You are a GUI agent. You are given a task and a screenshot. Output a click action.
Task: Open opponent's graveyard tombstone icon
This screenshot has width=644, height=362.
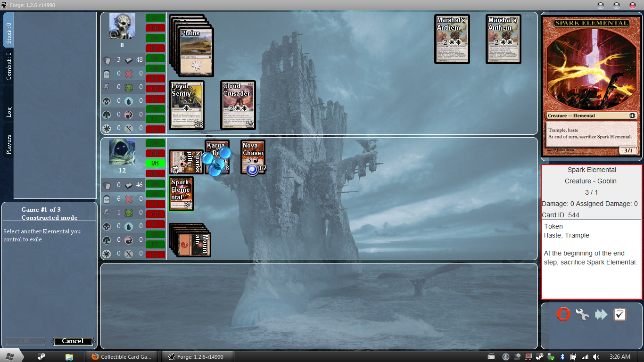[x=107, y=74]
